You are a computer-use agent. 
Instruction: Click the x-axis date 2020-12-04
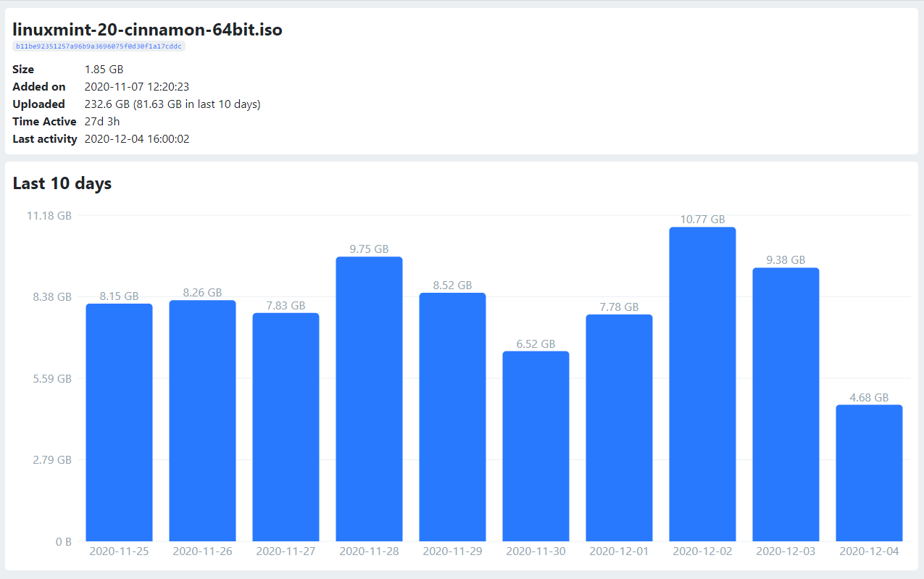(x=869, y=551)
